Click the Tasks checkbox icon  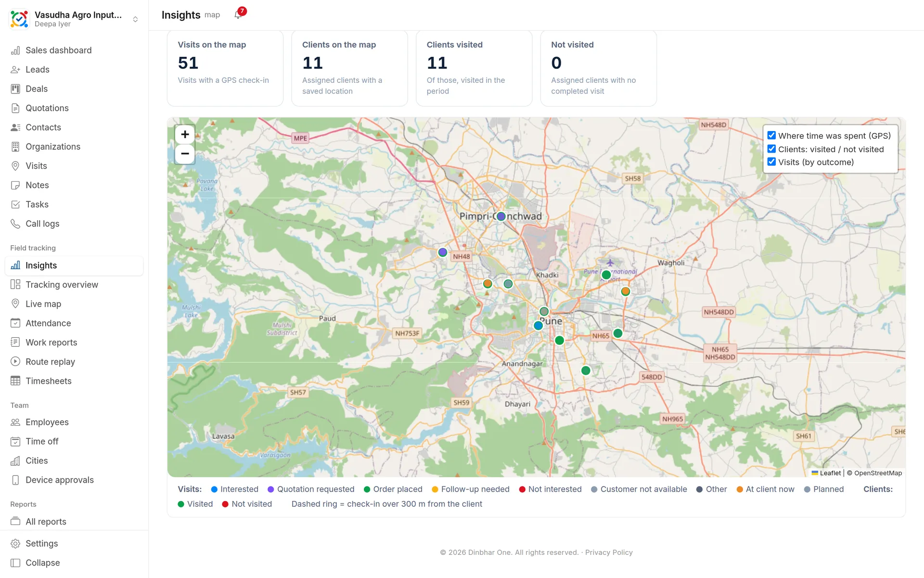click(x=15, y=205)
